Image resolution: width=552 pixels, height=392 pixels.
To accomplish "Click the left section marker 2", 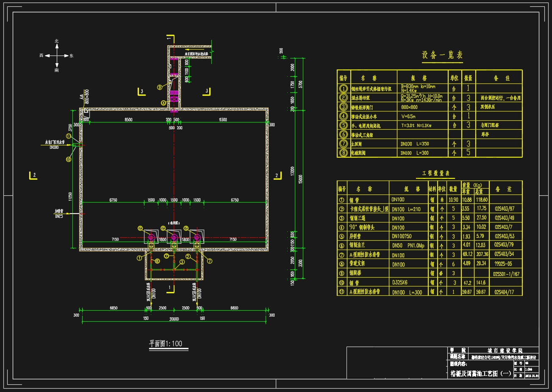I will (33, 175).
